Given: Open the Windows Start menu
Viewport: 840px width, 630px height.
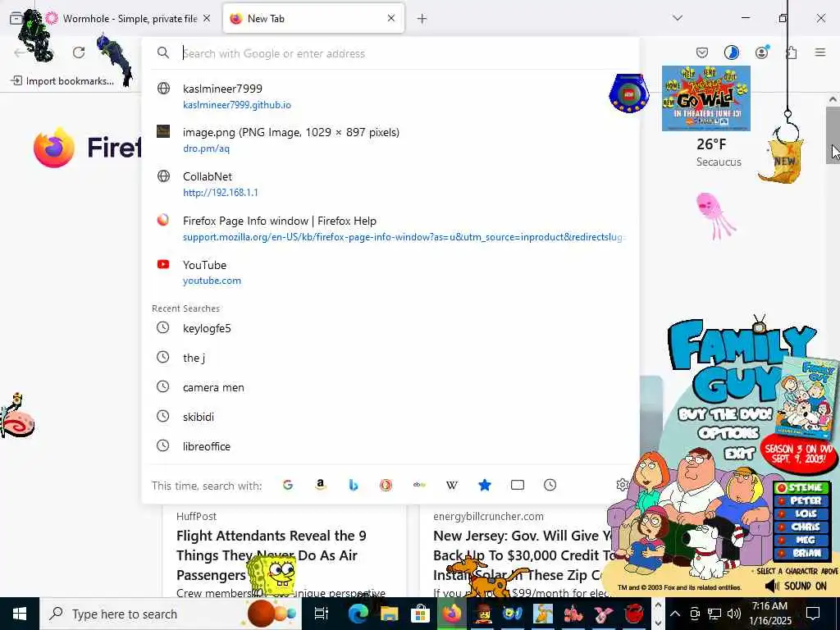Looking at the screenshot, I should [20, 614].
